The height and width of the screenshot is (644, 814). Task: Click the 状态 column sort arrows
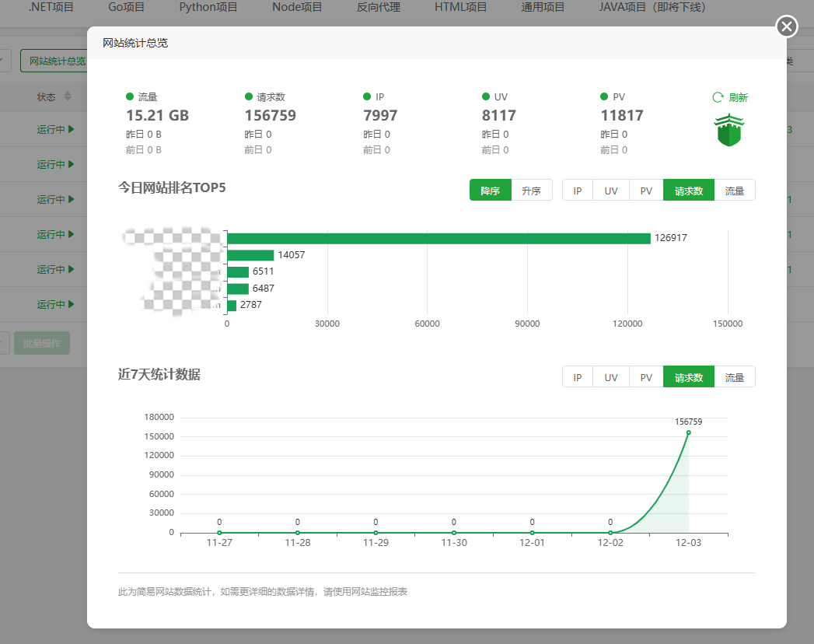tap(68, 96)
